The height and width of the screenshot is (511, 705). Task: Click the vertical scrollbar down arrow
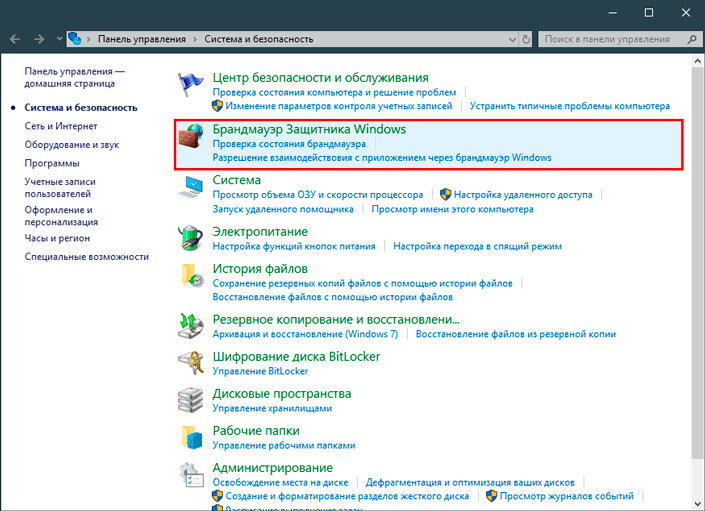point(698,503)
